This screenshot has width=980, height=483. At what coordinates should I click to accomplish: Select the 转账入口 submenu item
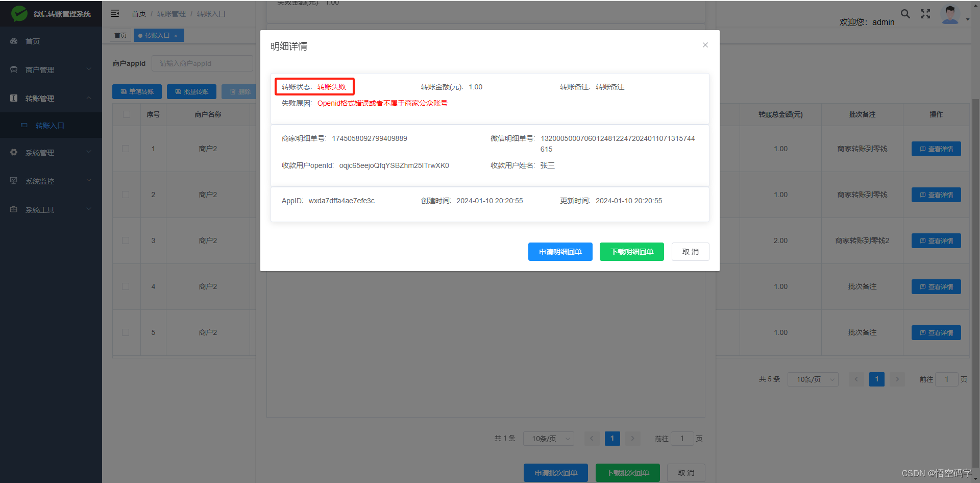coord(51,125)
